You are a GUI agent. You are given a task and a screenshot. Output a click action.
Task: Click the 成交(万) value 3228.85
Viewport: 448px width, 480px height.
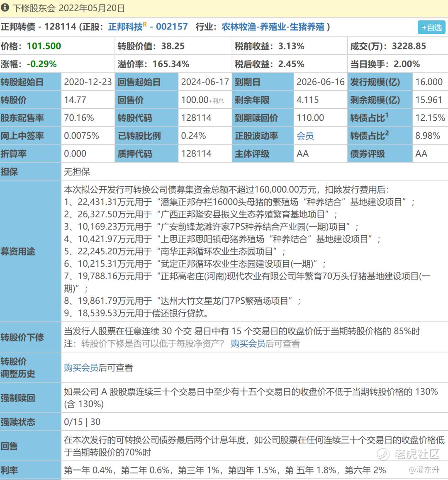click(x=409, y=46)
